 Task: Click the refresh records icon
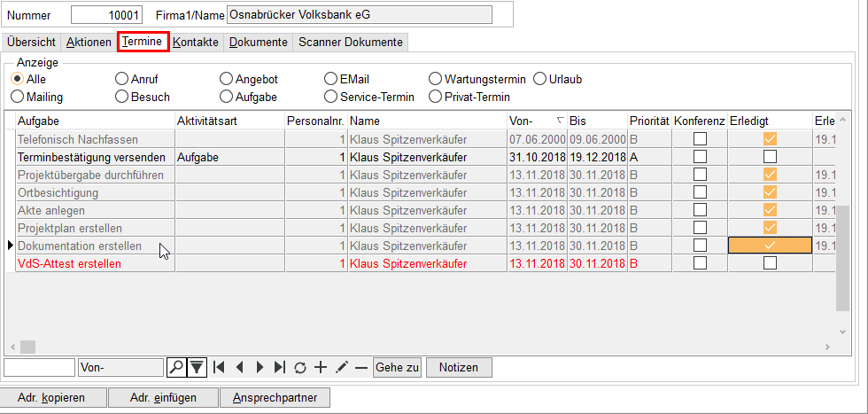coord(300,367)
